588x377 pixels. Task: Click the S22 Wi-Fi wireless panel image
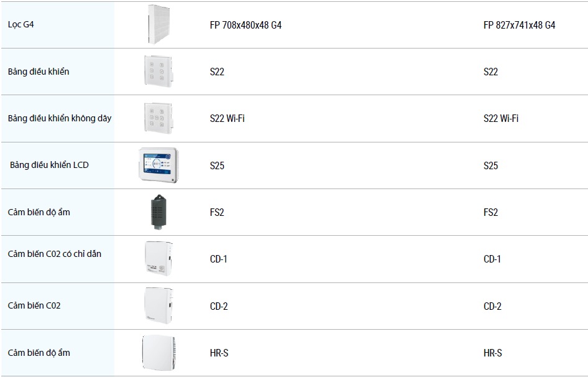158,118
